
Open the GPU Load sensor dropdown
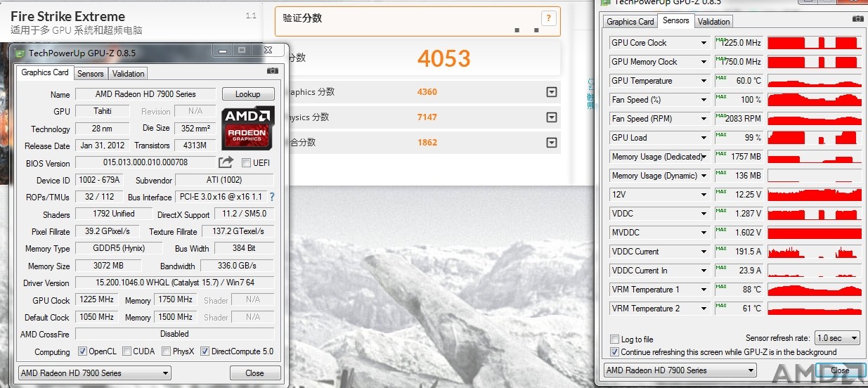point(704,138)
